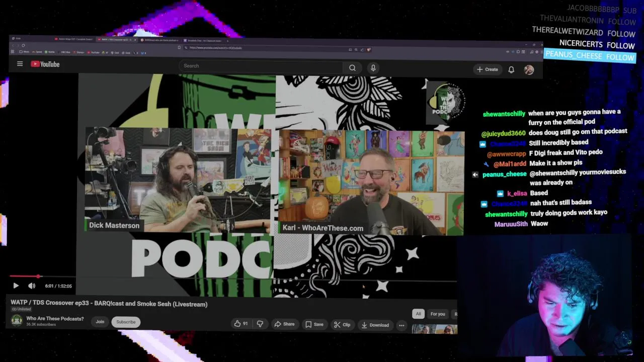
Task: Dislike the video
Action: point(260,324)
